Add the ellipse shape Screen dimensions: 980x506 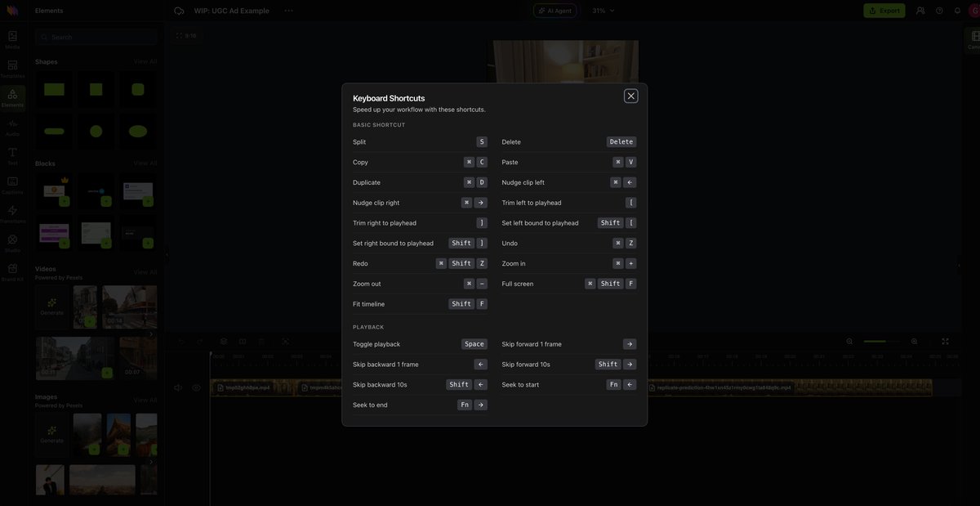138,131
